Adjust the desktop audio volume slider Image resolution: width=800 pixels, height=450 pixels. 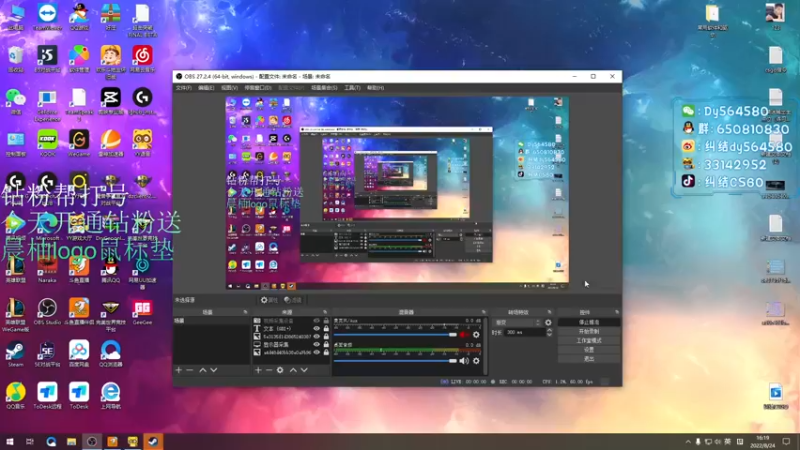(x=395, y=361)
